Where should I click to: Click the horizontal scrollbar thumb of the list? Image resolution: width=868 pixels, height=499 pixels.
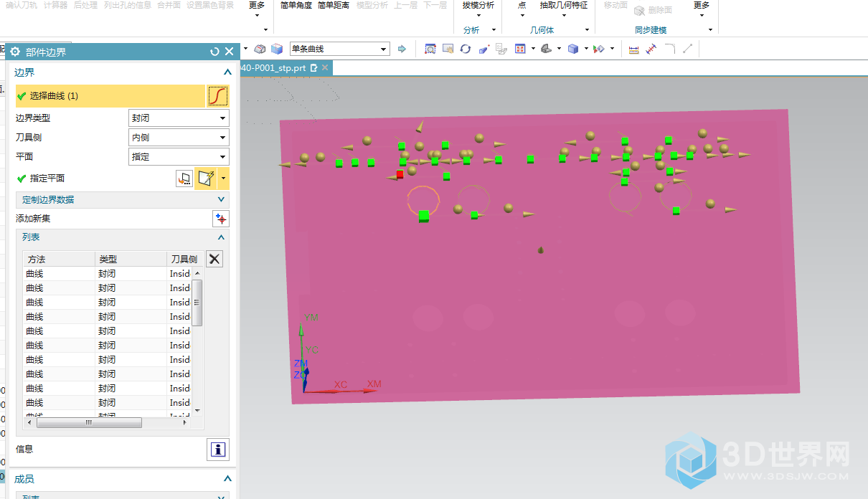pyautogui.click(x=89, y=422)
